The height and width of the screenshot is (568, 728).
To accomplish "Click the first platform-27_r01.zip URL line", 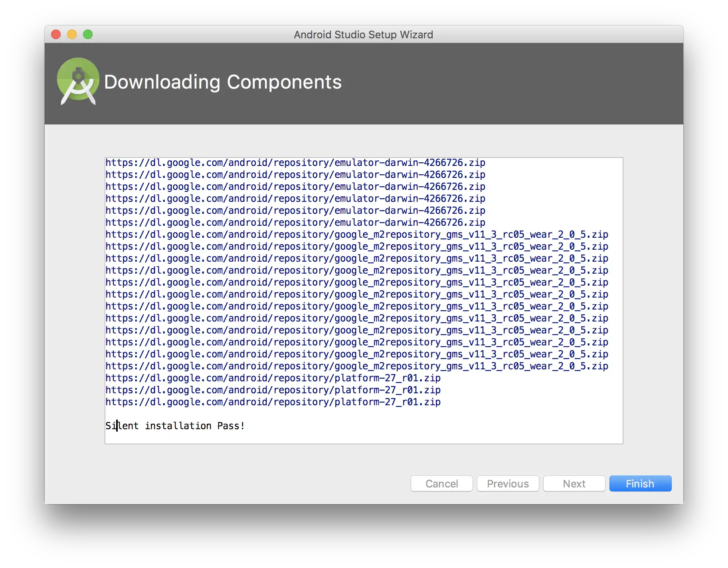I will click(273, 378).
